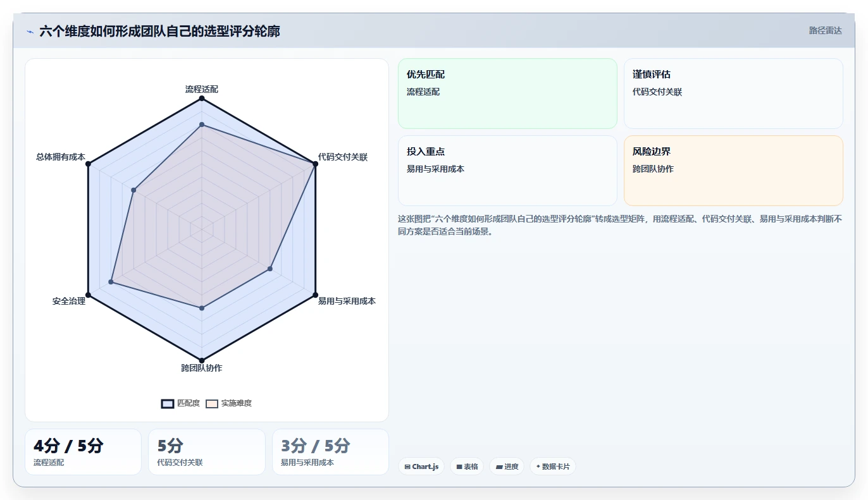Select inner 实施难度 point on the 流程适配 axis
The width and height of the screenshot is (868, 500).
[202, 125]
